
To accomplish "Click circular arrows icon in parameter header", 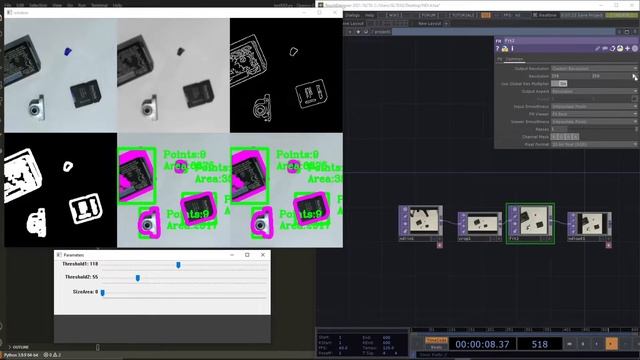I will [x=612, y=49].
